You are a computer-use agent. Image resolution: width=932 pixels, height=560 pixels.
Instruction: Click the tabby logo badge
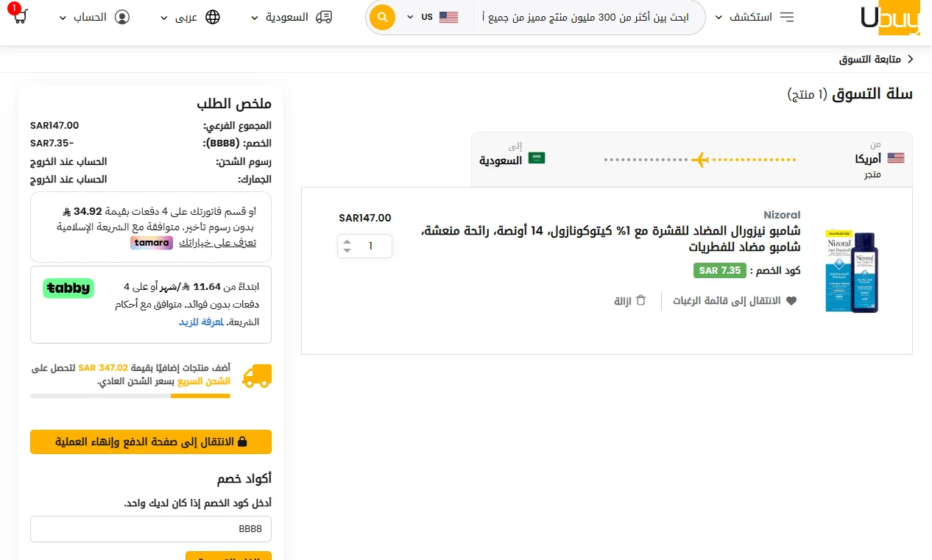click(x=68, y=288)
